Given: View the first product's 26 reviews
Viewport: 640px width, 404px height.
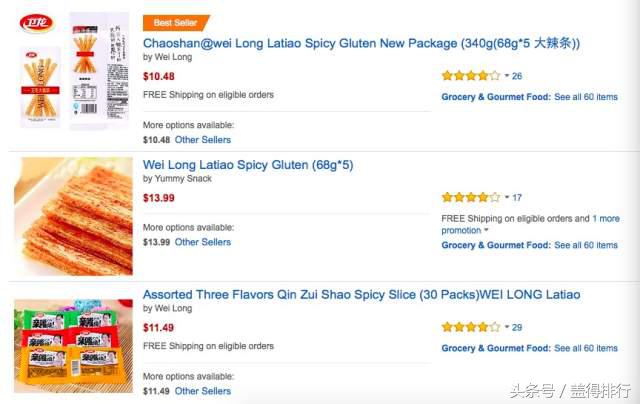Looking at the screenshot, I should point(517,76).
